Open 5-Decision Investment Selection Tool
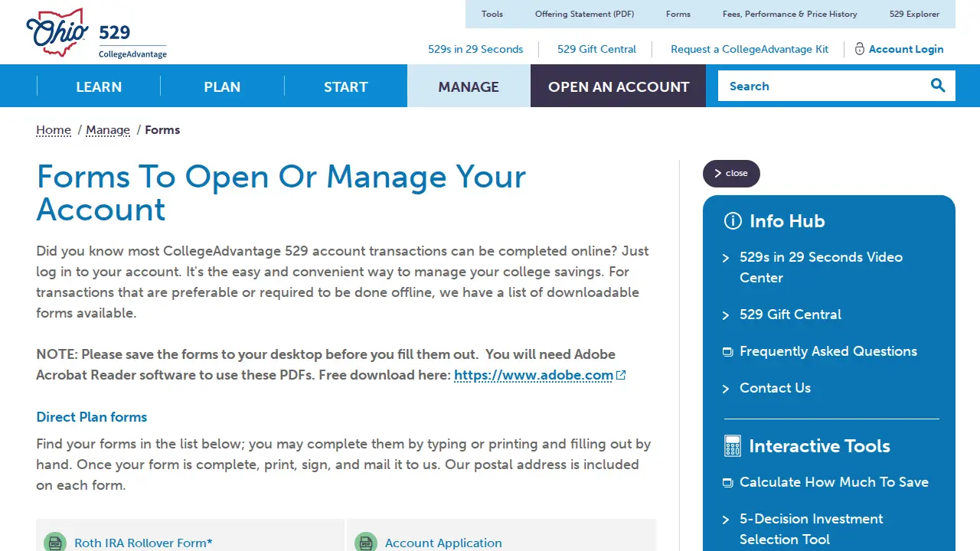Viewport: 980px width, 551px height. pos(811,529)
